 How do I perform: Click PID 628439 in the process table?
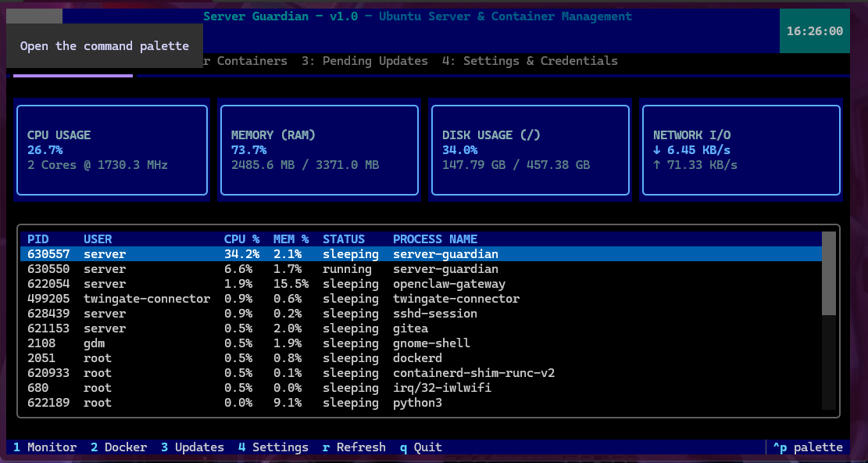[x=48, y=314]
